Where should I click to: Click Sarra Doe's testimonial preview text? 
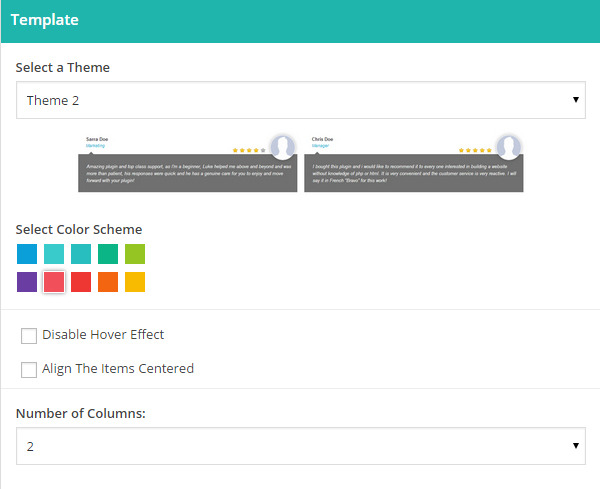coord(187,173)
